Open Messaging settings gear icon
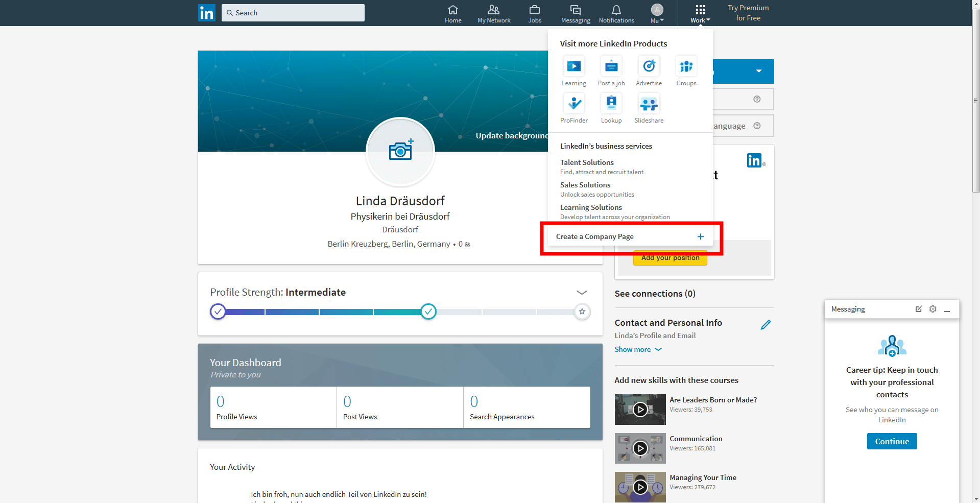Image resolution: width=980 pixels, height=503 pixels. (933, 309)
